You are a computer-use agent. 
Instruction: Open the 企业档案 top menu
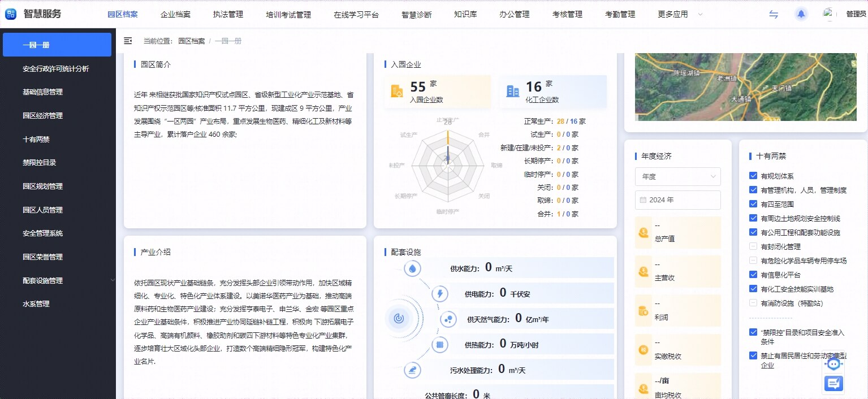tap(175, 15)
